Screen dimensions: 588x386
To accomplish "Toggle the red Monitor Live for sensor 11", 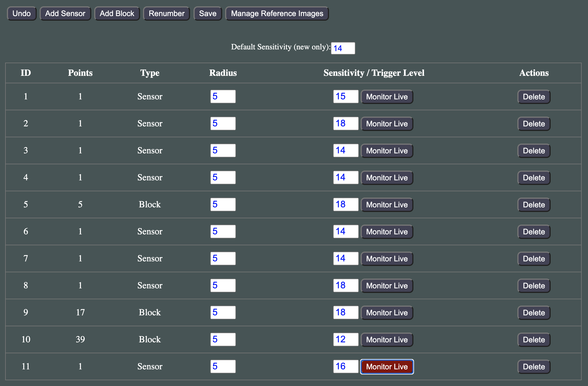I will [387, 367].
